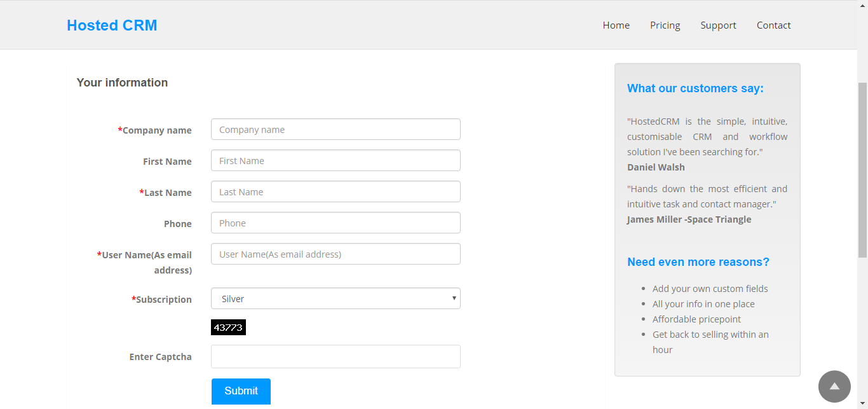
Task: Click the "What our customers say:" heading
Action: pos(695,88)
